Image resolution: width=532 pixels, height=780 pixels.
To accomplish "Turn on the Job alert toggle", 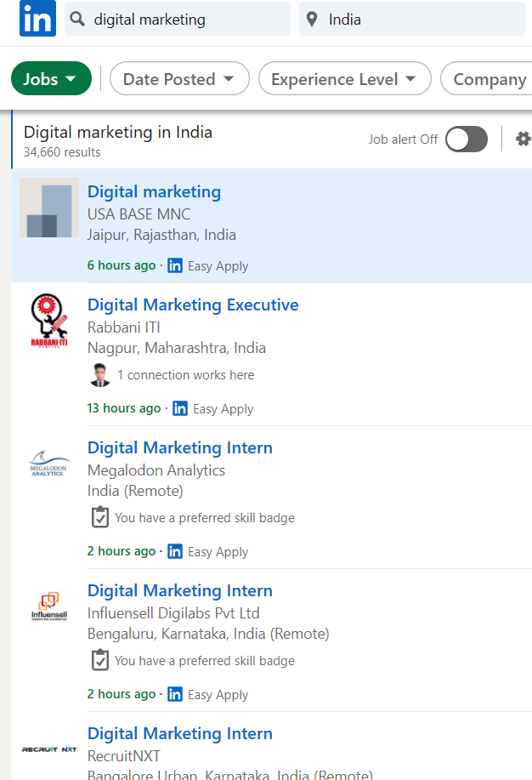I will coord(467,139).
